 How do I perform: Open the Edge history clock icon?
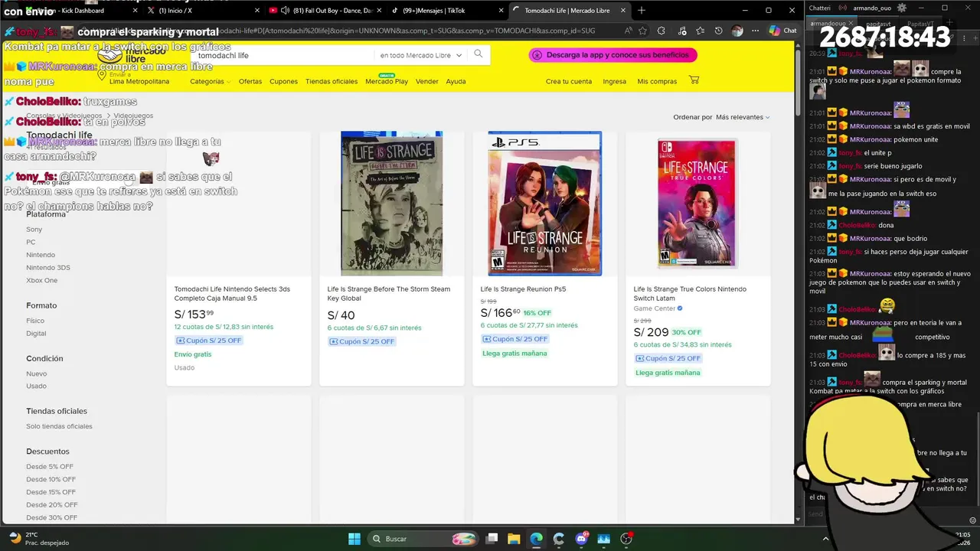click(718, 31)
